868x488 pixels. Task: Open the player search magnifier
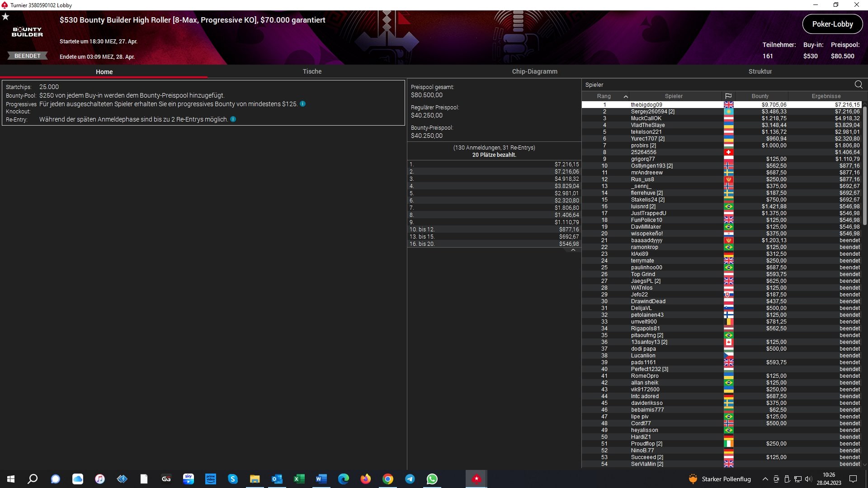click(x=858, y=84)
